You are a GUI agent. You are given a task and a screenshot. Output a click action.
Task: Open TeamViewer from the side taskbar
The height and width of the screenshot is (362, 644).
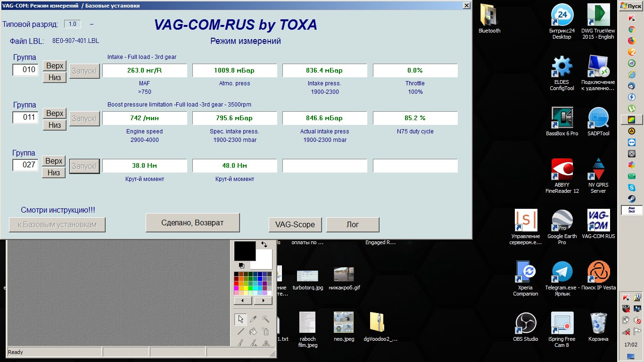point(632,142)
